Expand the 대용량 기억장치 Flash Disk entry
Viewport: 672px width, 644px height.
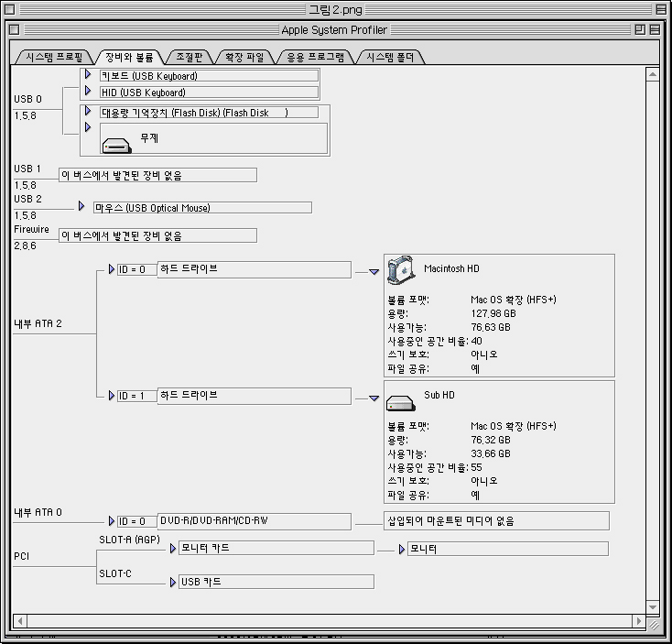click(88, 111)
